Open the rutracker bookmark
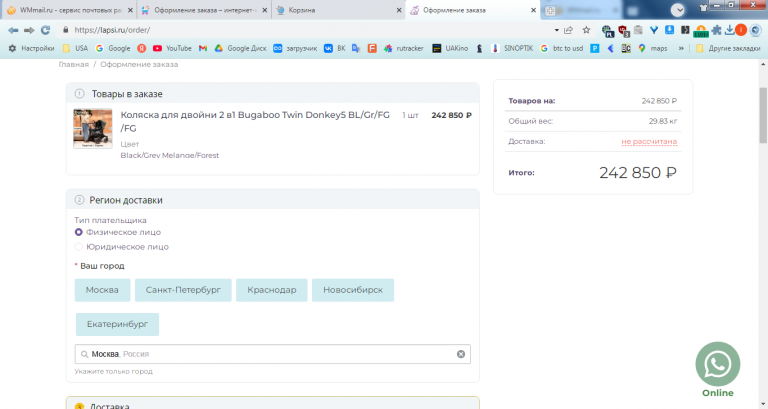The height and width of the screenshot is (409, 768). (404, 48)
